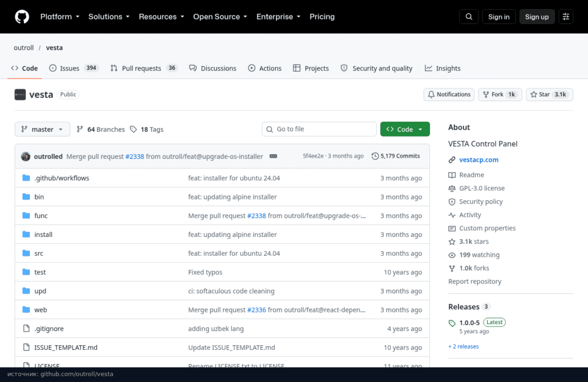Switch to the Issues tab
The width and height of the screenshot is (588, 382).
[74, 68]
